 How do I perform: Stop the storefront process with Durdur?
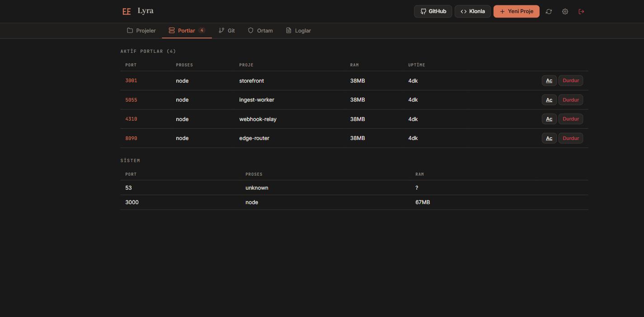tap(571, 80)
